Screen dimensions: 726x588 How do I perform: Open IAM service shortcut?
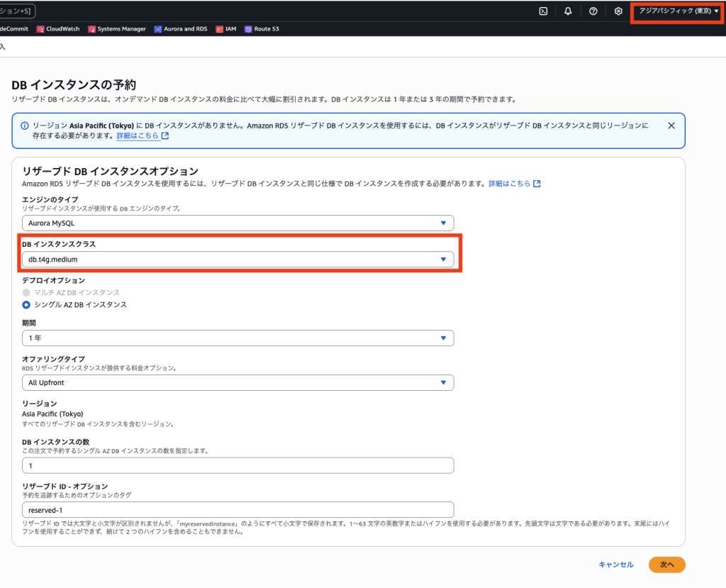pyautogui.click(x=226, y=29)
